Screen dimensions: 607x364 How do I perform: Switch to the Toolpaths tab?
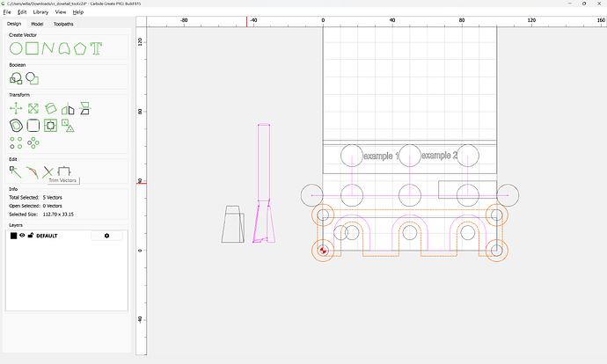pos(63,24)
